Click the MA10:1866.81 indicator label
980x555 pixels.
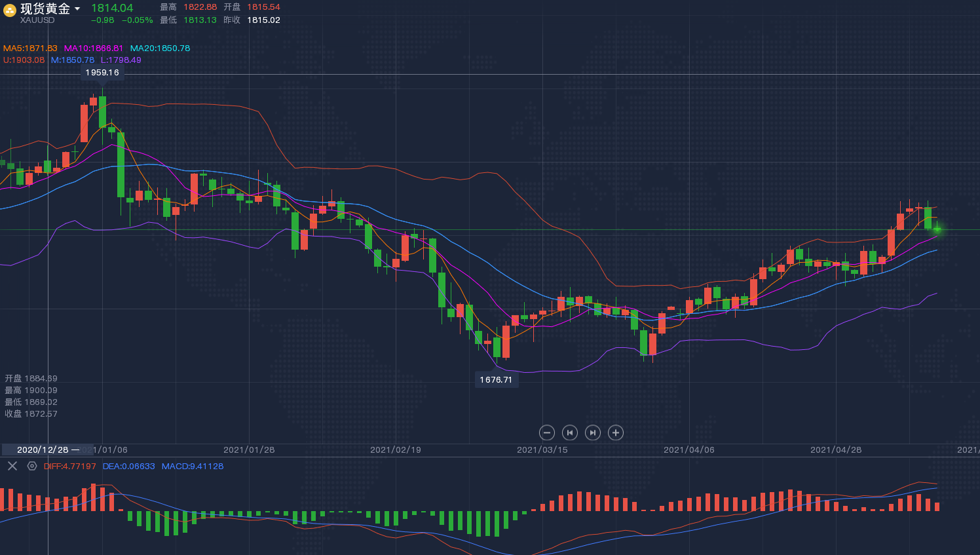pos(93,48)
